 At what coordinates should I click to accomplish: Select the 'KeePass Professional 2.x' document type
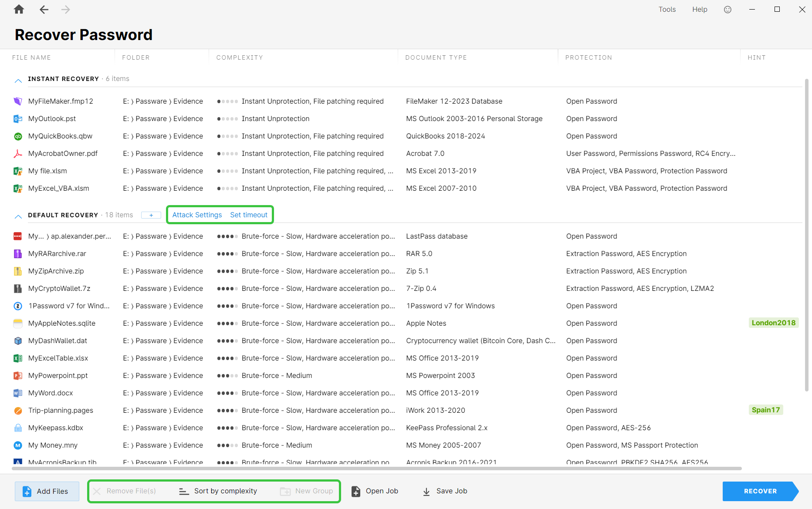(x=447, y=428)
